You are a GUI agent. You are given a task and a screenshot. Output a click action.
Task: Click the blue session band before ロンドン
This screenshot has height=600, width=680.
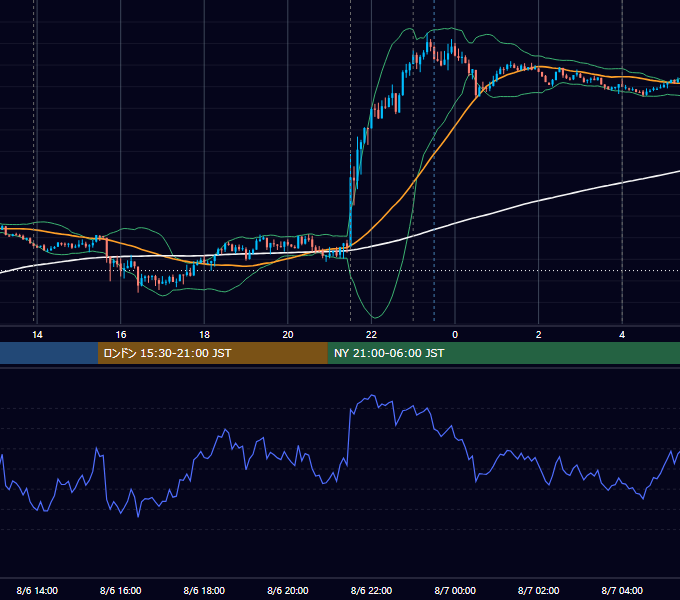click(49, 353)
